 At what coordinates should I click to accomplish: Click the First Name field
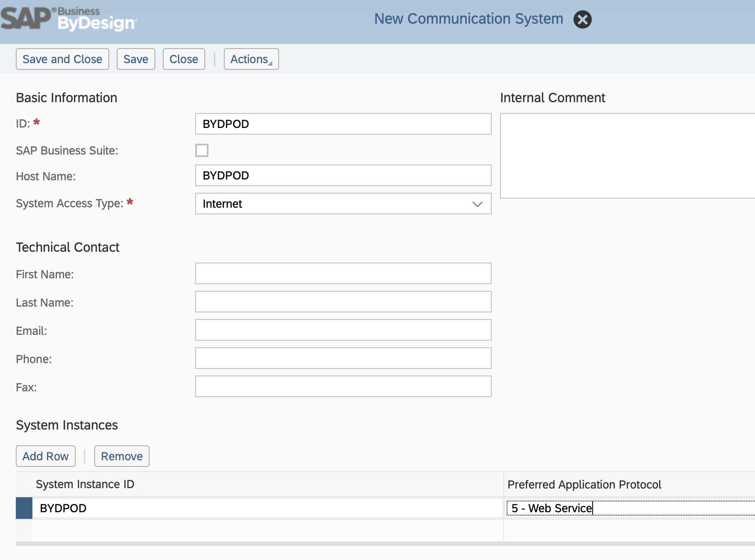coord(343,273)
